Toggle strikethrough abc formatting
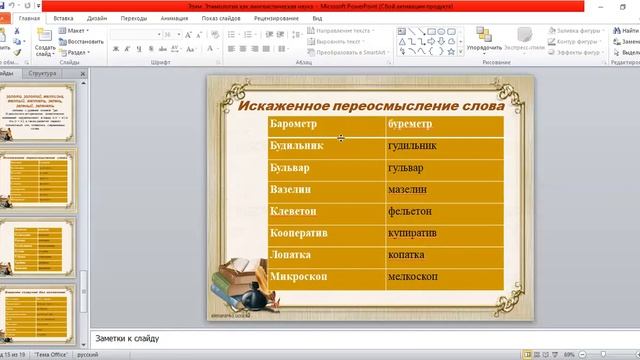The width and height of the screenshot is (640, 360). tap(162, 49)
